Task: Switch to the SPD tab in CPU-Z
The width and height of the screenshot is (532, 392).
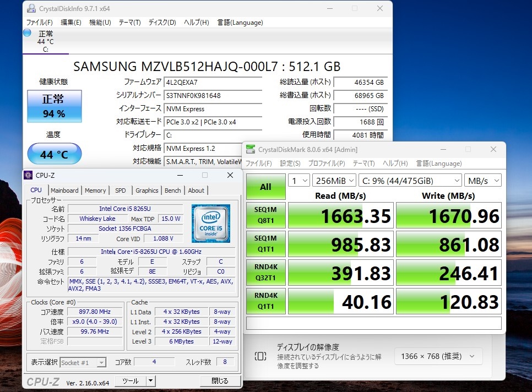Action: [x=121, y=190]
